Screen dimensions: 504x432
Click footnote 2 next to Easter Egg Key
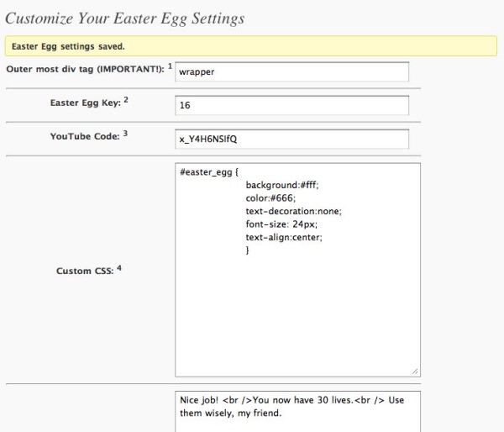(x=125, y=99)
